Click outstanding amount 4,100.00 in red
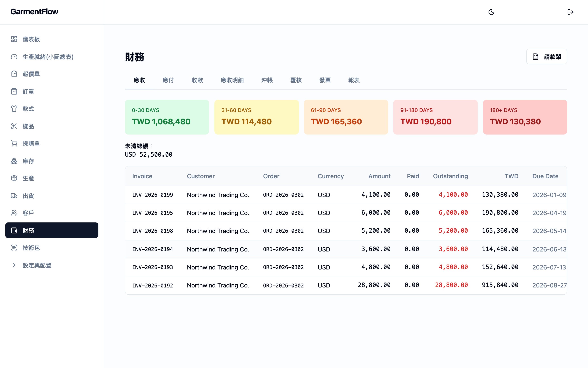 [x=453, y=195]
